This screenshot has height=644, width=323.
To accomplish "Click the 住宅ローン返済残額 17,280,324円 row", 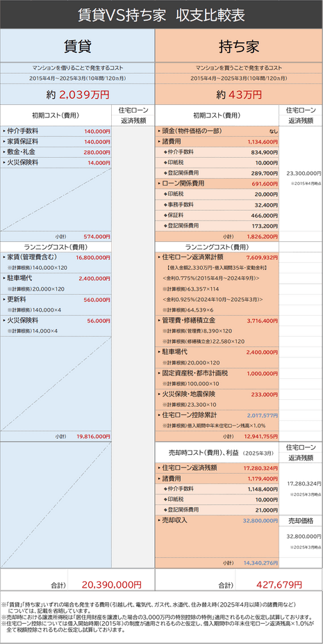I will tap(217, 468).
